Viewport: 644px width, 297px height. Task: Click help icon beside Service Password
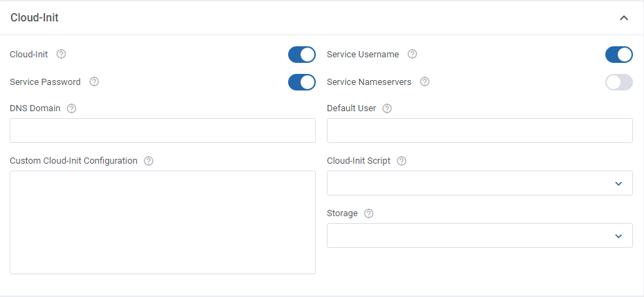(x=94, y=82)
